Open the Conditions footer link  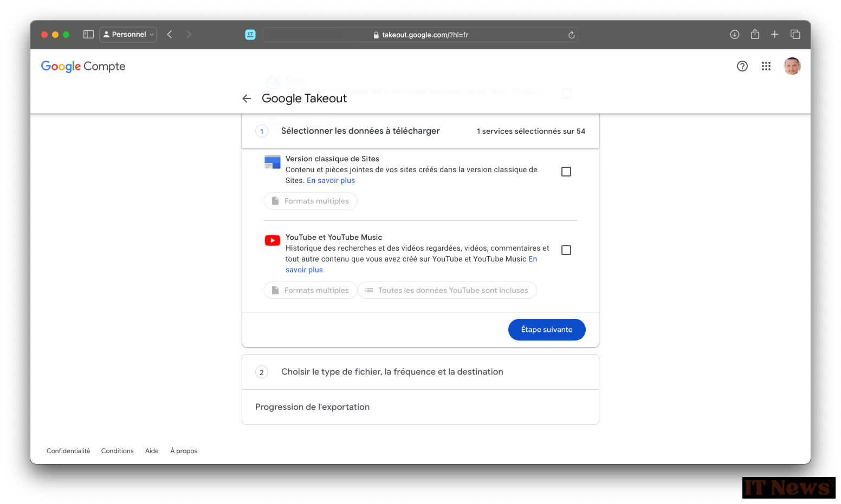(x=117, y=451)
